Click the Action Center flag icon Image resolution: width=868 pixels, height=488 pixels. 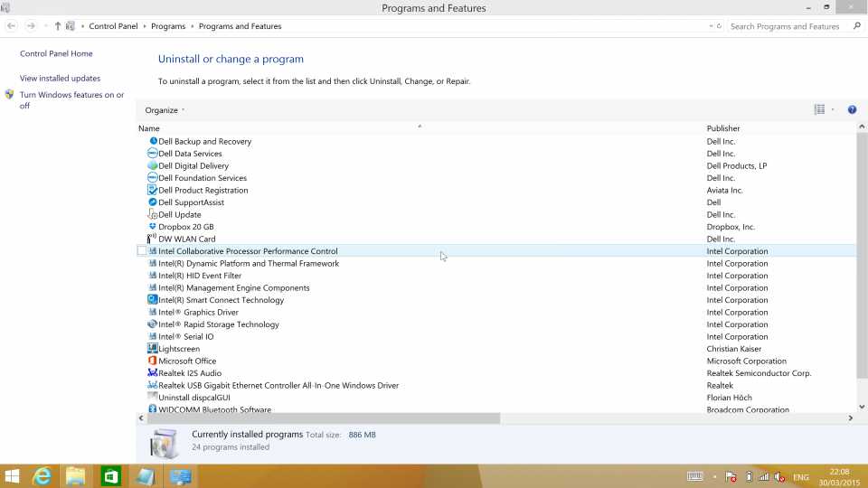(x=731, y=476)
